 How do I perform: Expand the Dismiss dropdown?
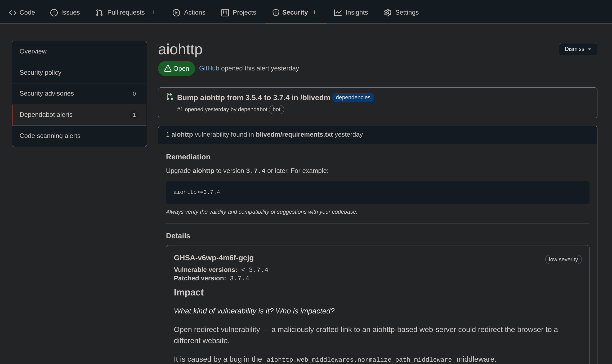coord(578,49)
